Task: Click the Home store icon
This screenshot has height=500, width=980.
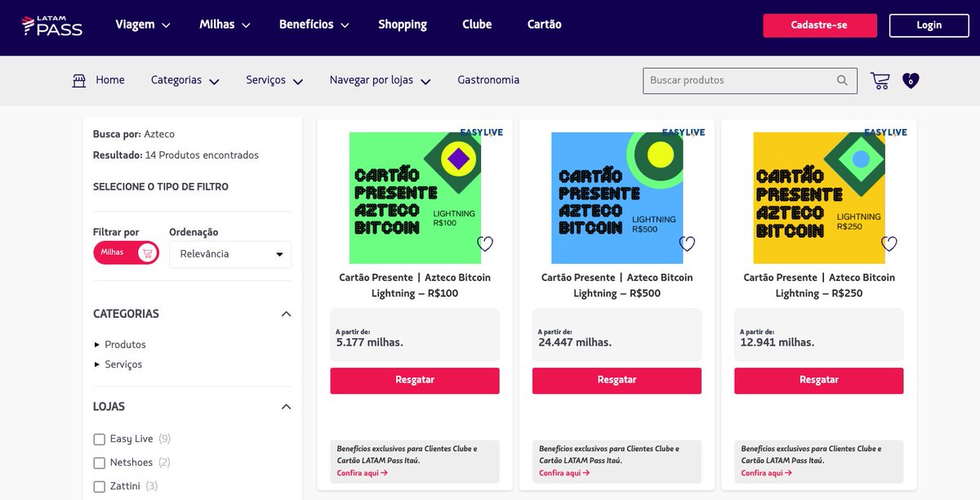Action: tap(79, 80)
